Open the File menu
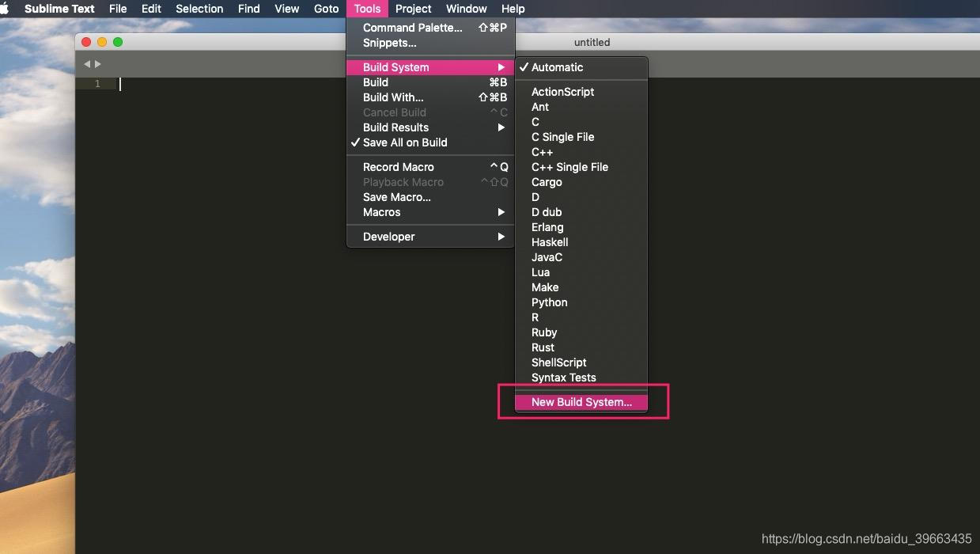This screenshot has width=980, height=554. tap(118, 9)
